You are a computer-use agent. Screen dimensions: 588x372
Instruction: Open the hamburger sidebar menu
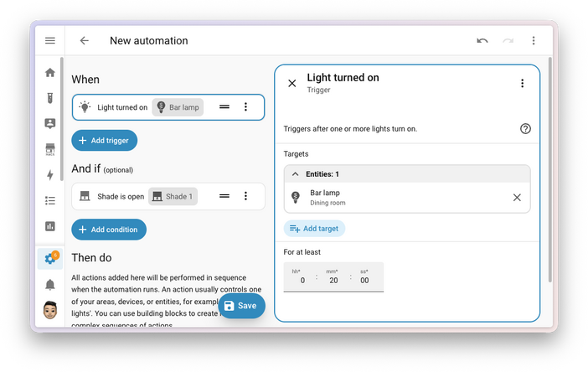[50, 40]
